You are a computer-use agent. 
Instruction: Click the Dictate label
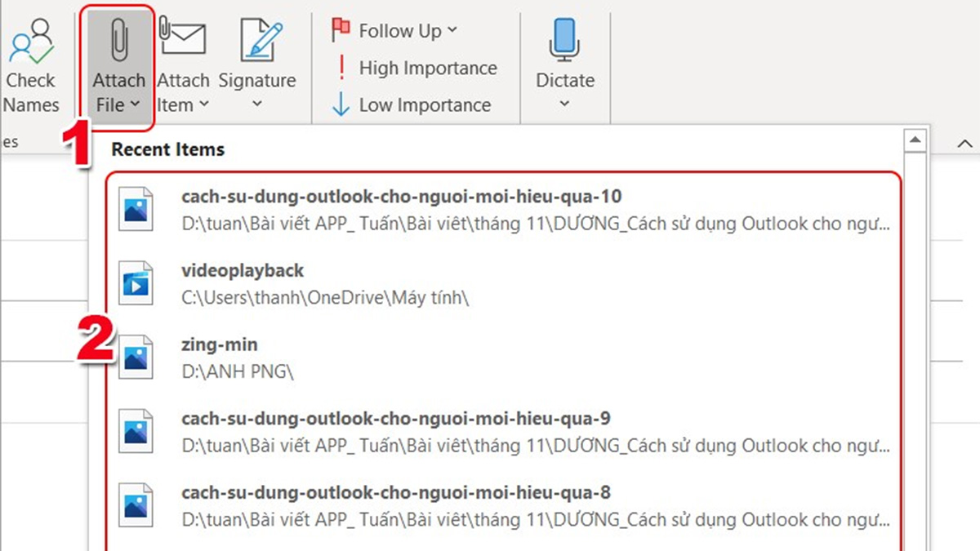coord(564,80)
